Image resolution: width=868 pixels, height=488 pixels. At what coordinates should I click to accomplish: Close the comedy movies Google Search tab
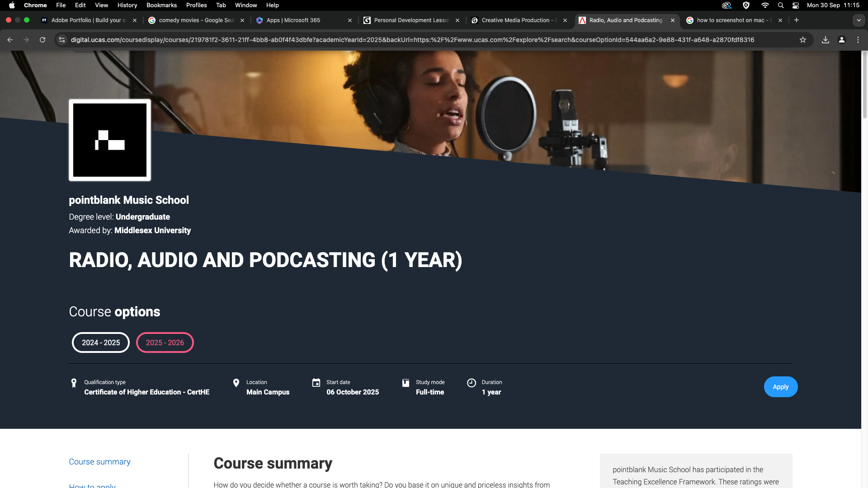(x=242, y=20)
